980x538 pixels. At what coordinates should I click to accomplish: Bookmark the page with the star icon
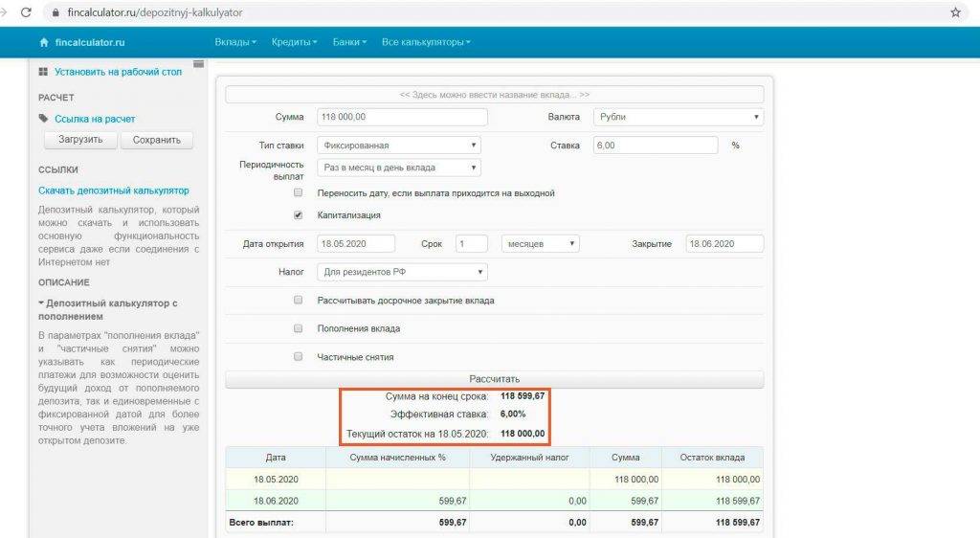pos(955,12)
